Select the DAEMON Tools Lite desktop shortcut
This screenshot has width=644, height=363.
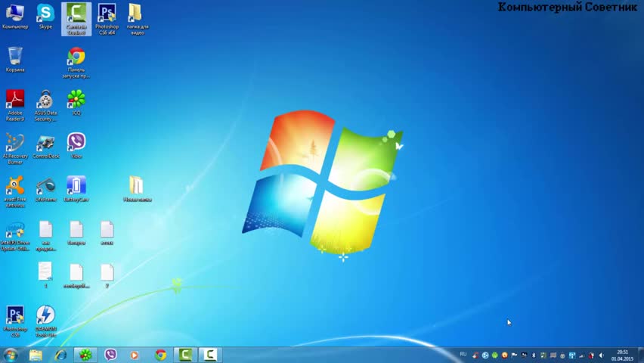(45, 321)
